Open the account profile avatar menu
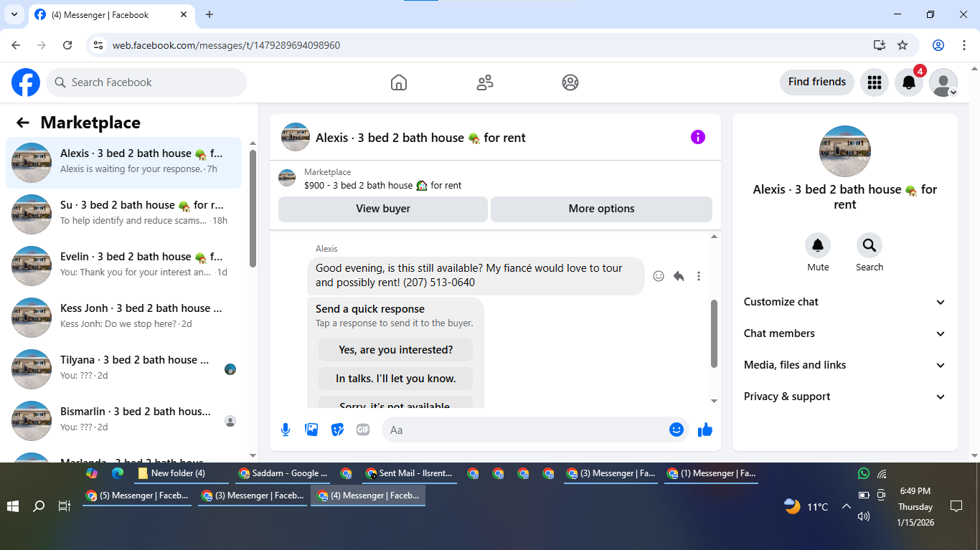Viewport: 980px width, 550px height. (943, 82)
